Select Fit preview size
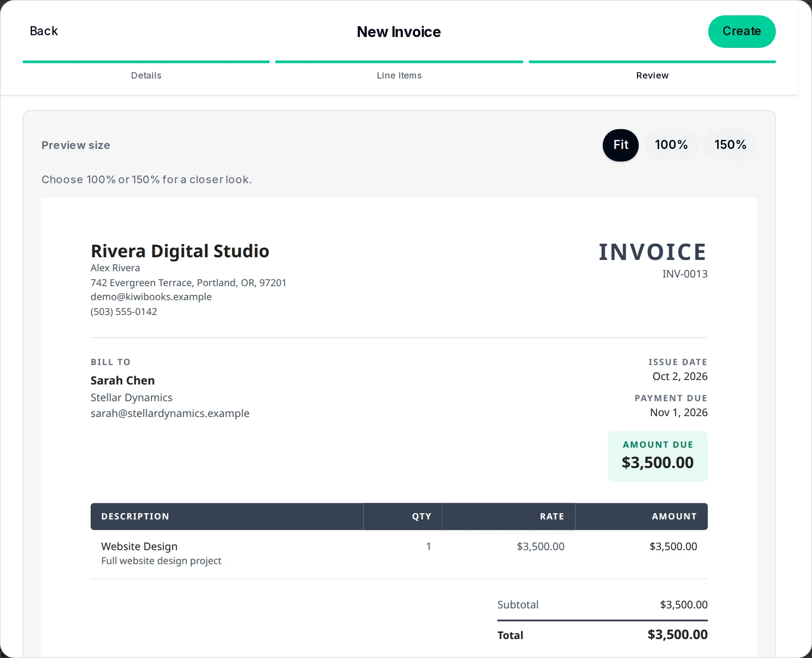Image resolution: width=812 pixels, height=658 pixels. 621,145
